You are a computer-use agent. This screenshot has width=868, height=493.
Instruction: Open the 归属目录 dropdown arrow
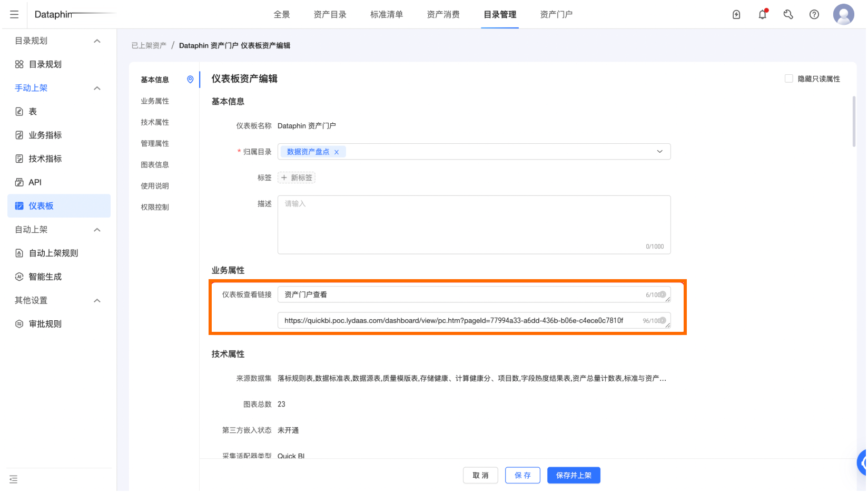pyautogui.click(x=659, y=152)
